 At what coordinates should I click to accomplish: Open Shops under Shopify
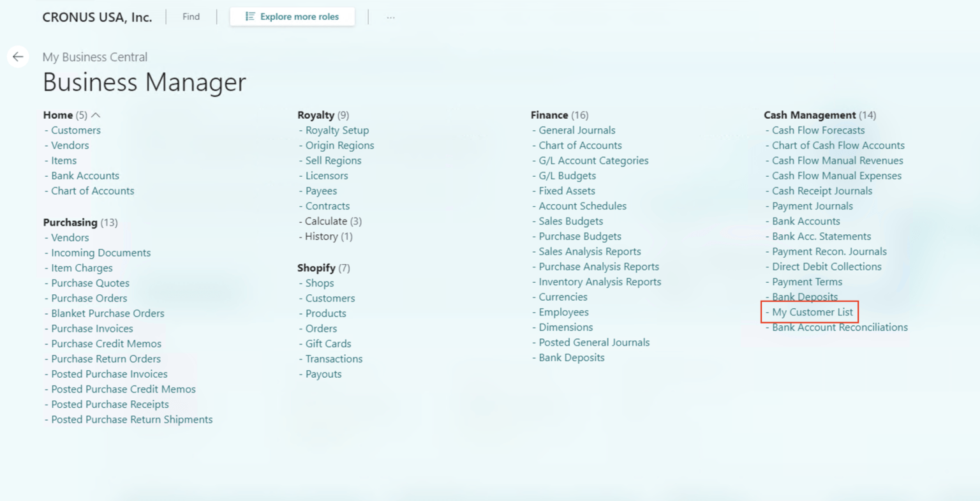(x=319, y=283)
